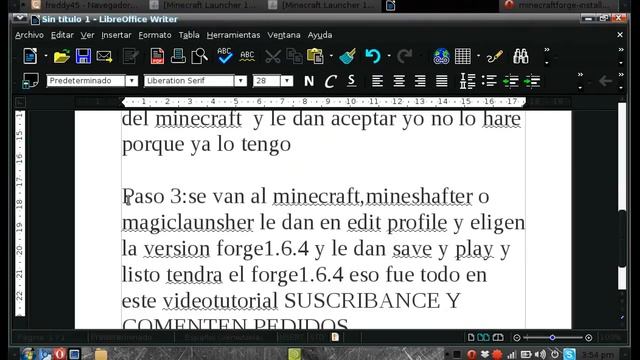The width and height of the screenshot is (640, 360).
Task: Align paragraph text to the left
Action: (378, 81)
